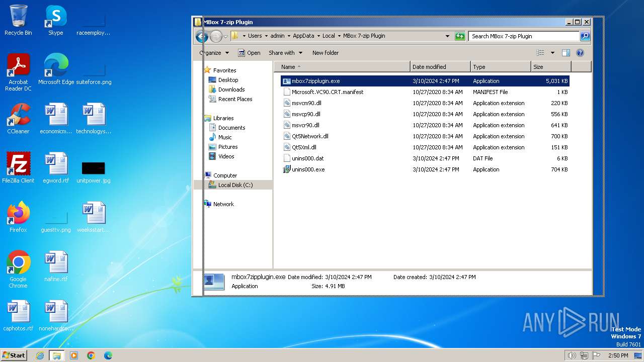The image size is (644, 362).
Task: Open Internet Explorer from the taskbar
Action: coord(40,355)
